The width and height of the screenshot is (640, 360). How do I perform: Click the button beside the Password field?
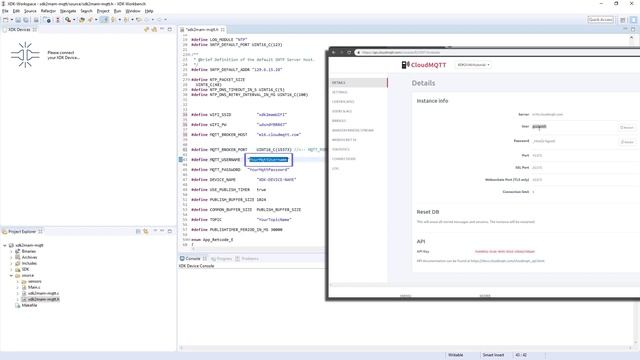pyautogui.click(x=627, y=142)
